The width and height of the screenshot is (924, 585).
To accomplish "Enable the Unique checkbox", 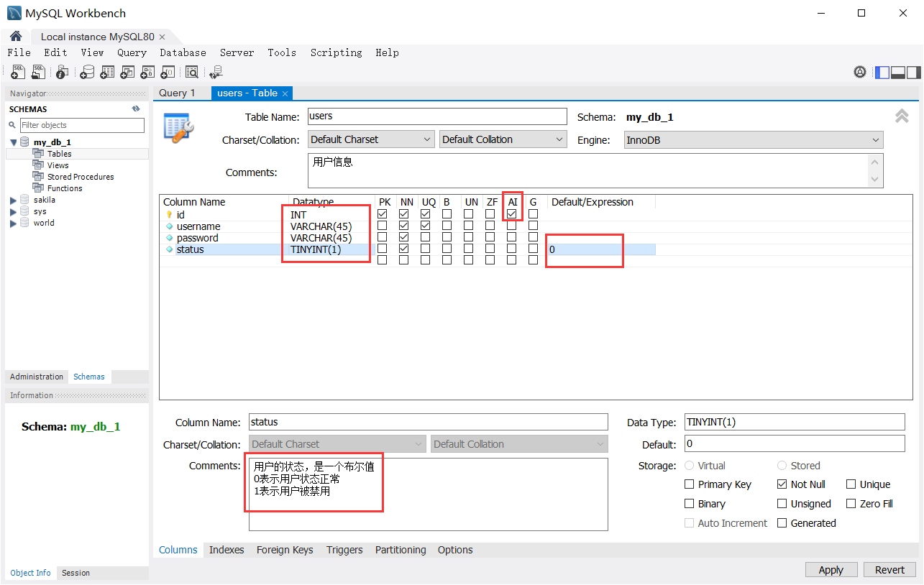I will [851, 484].
